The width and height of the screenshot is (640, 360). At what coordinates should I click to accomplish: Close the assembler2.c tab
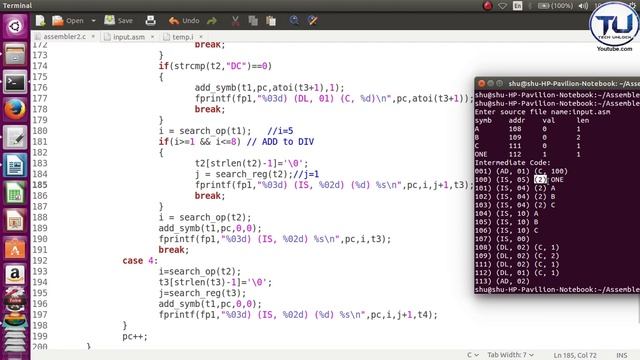[93, 37]
